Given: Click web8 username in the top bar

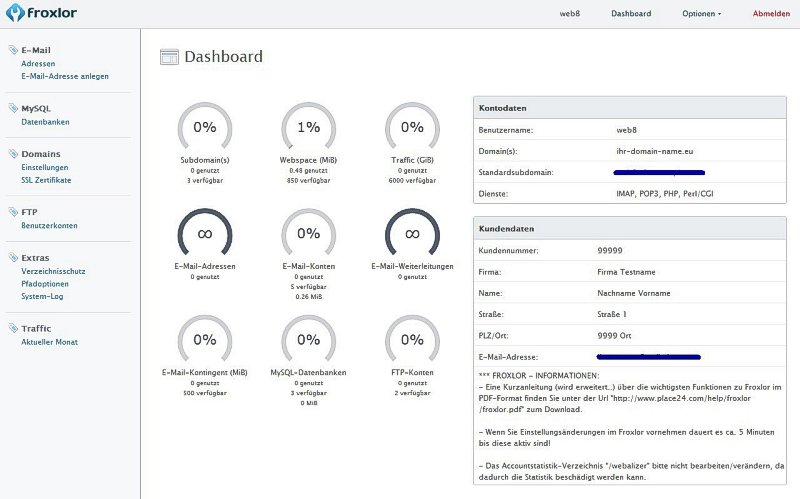Looking at the screenshot, I should click(x=572, y=14).
